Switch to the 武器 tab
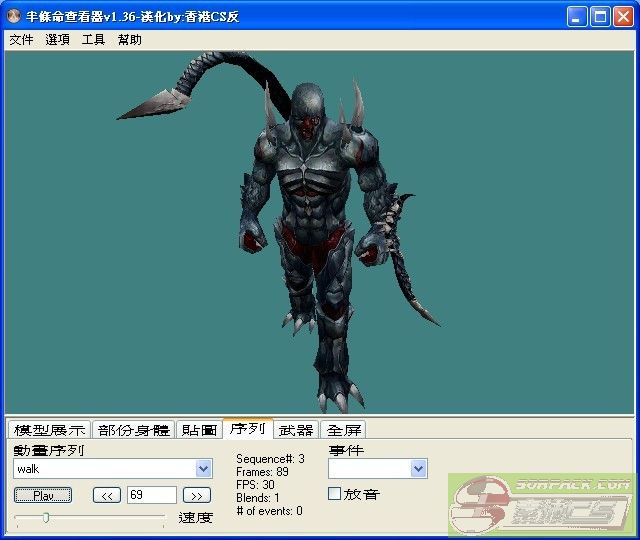640x540 pixels. tap(296, 430)
